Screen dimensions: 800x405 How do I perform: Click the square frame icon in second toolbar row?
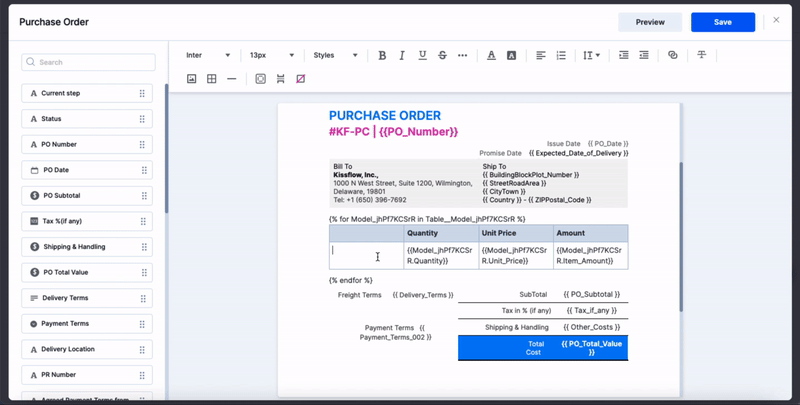tap(261, 79)
